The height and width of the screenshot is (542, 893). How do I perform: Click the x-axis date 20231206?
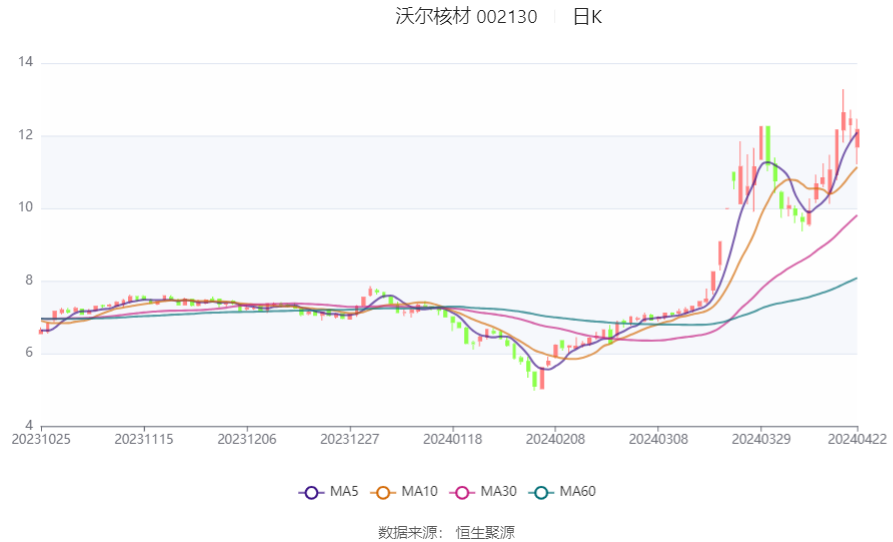coord(247,440)
